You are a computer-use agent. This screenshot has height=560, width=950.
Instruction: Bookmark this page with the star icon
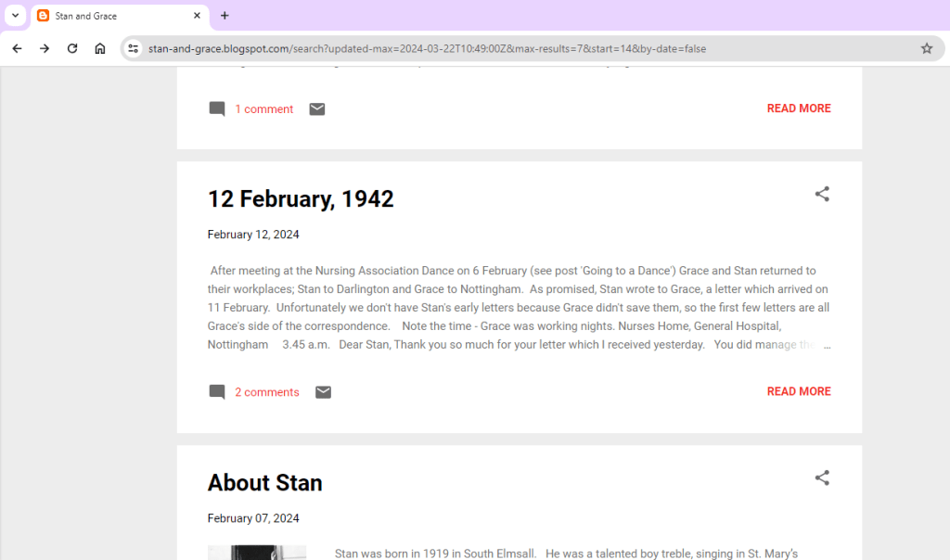point(927,48)
